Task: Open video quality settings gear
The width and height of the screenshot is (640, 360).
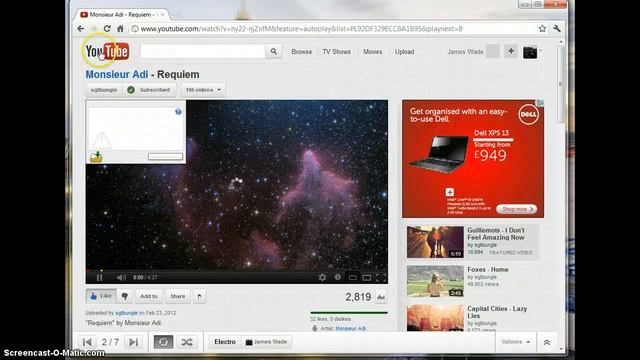Action: click(x=322, y=278)
